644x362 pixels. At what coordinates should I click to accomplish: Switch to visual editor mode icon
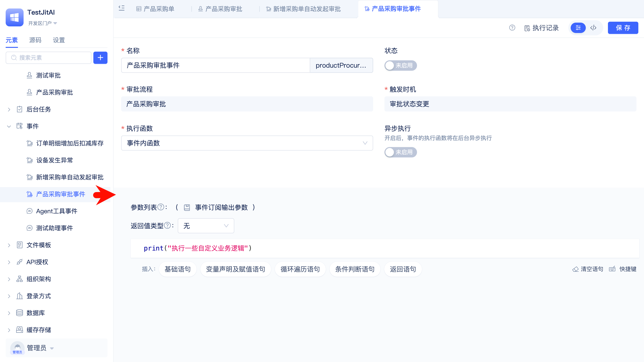[578, 28]
